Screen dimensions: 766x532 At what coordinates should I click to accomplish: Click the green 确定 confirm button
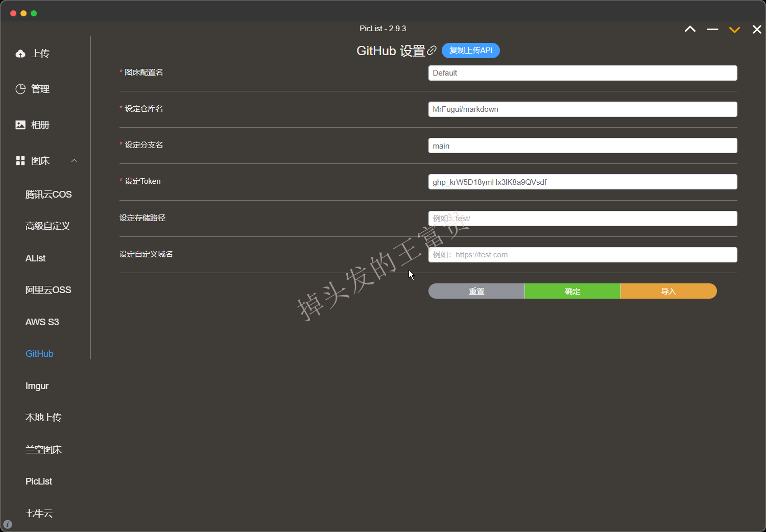(x=572, y=291)
